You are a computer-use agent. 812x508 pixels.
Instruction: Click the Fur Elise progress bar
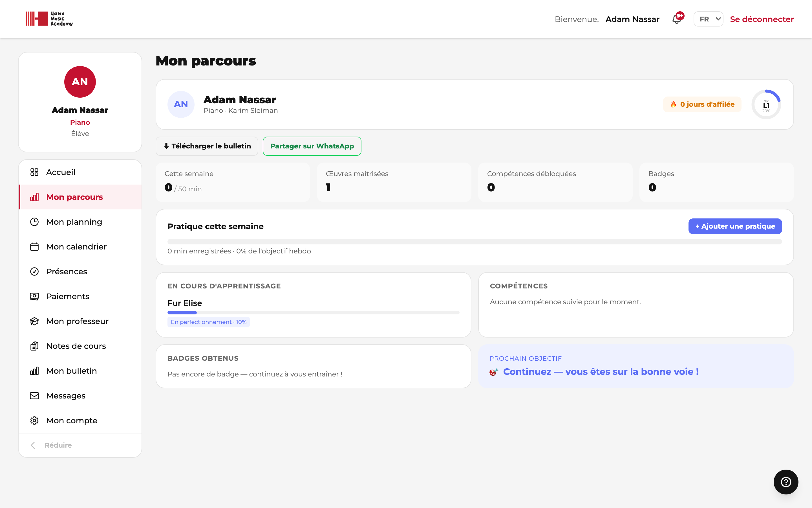314,313
